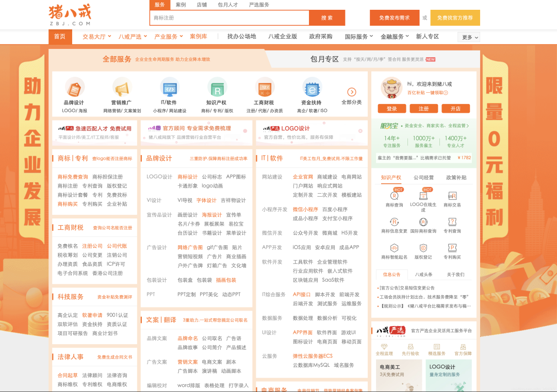Viewport: 557px width, 392px height.
Task: Click the 全程监理 diamond icon
Action: [384, 347]
